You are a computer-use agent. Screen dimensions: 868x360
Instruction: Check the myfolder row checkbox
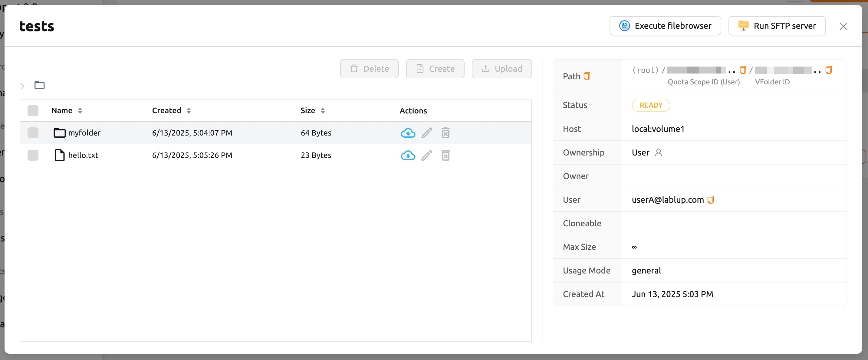click(x=33, y=133)
